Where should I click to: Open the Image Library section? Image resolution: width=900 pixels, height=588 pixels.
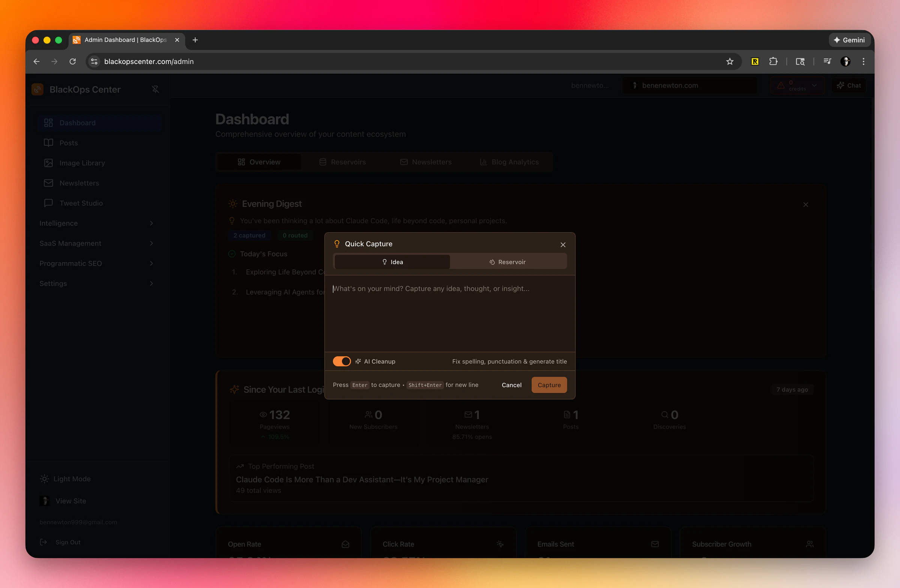82,163
